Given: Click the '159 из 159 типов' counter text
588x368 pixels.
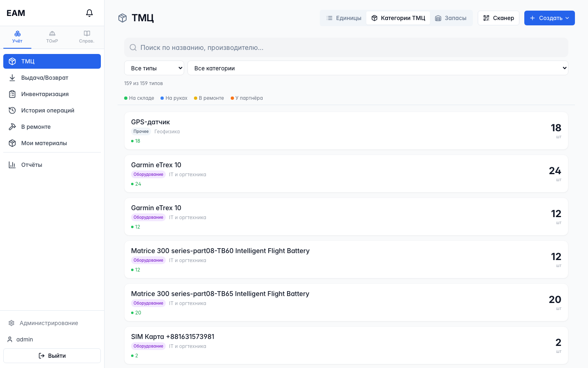Looking at the screenshot, I should [x=143, y=83].
